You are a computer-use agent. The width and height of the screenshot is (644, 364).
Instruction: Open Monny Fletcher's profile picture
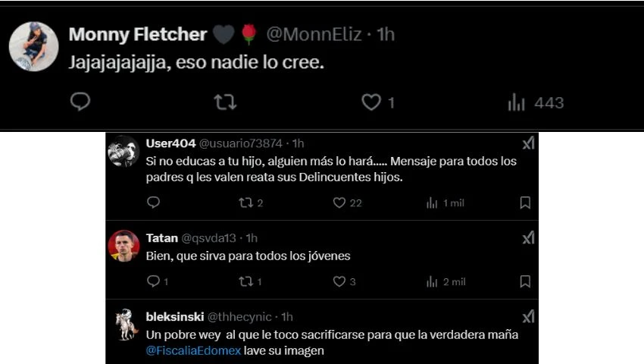(x=33, y=46)
